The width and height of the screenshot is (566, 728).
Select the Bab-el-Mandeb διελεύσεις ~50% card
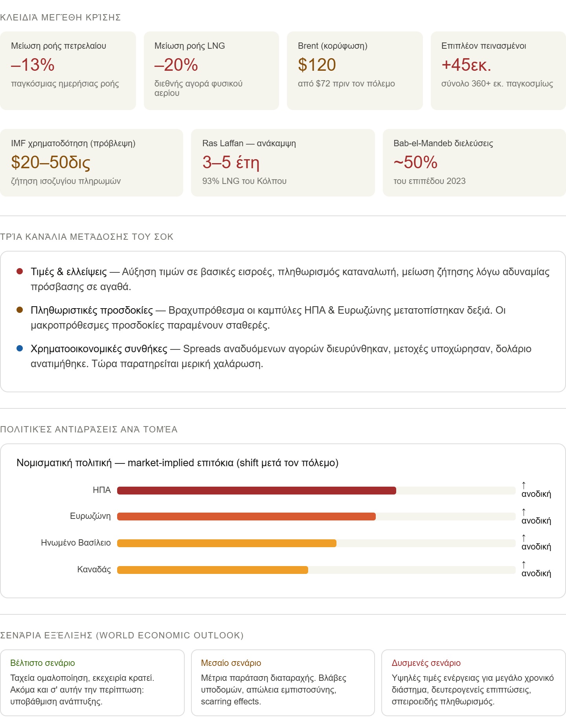(x=474, y=163)
